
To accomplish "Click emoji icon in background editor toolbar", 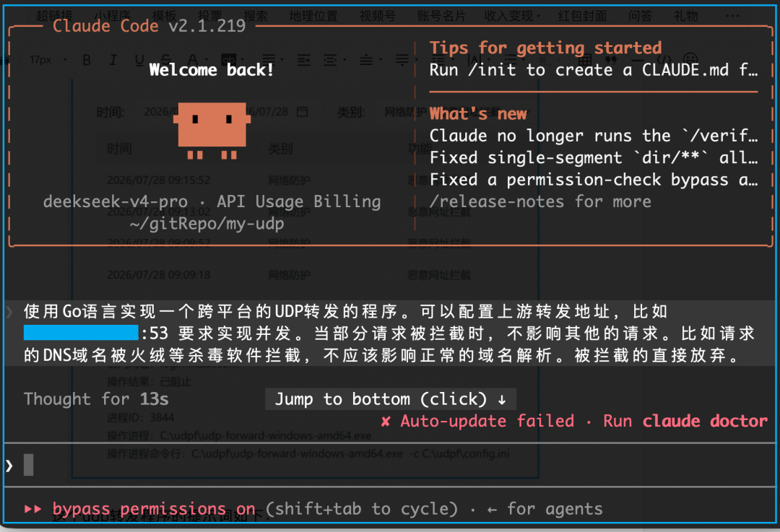I will coord(690,60).
